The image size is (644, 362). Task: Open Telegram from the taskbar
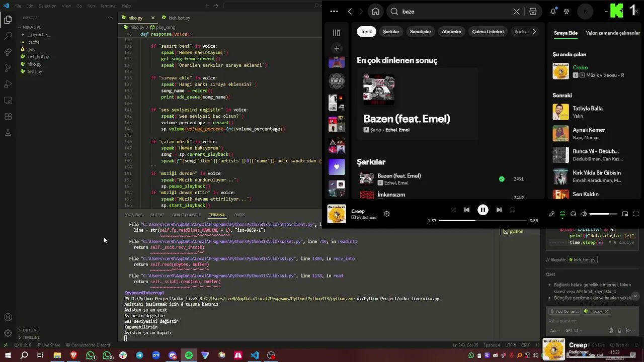(139, 355)
